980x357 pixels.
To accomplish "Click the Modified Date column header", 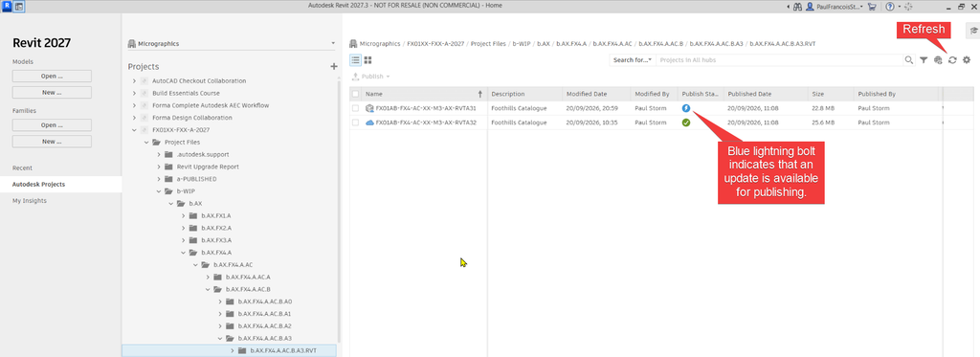I will point(596,94).
